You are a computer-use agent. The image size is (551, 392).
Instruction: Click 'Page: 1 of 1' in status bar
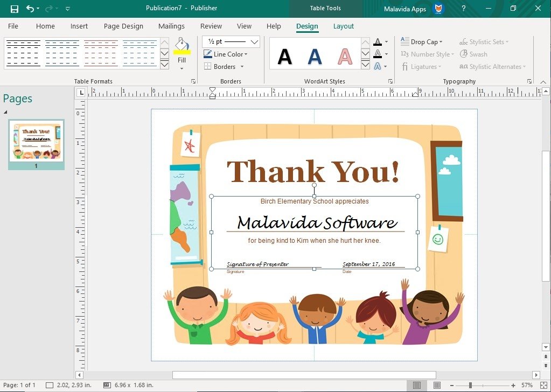[x=19, y=385]
